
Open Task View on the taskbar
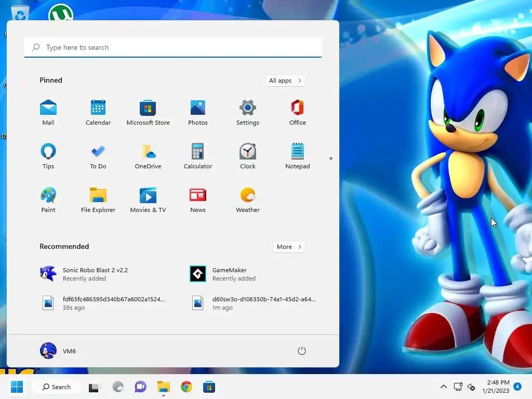pos(94,387)
